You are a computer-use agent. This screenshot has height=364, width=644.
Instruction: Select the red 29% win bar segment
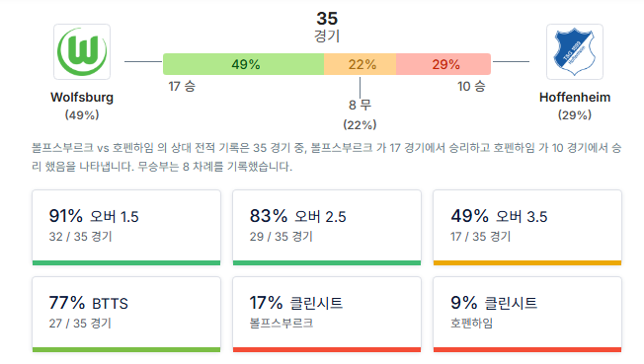(x=443, y=64)
